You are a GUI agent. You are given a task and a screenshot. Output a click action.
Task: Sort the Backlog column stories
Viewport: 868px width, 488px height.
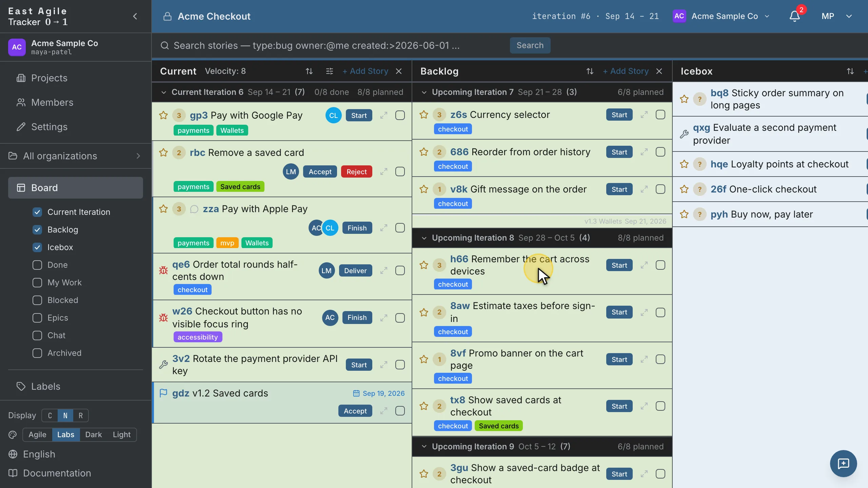pyautogui.click(x=590, y=71)
